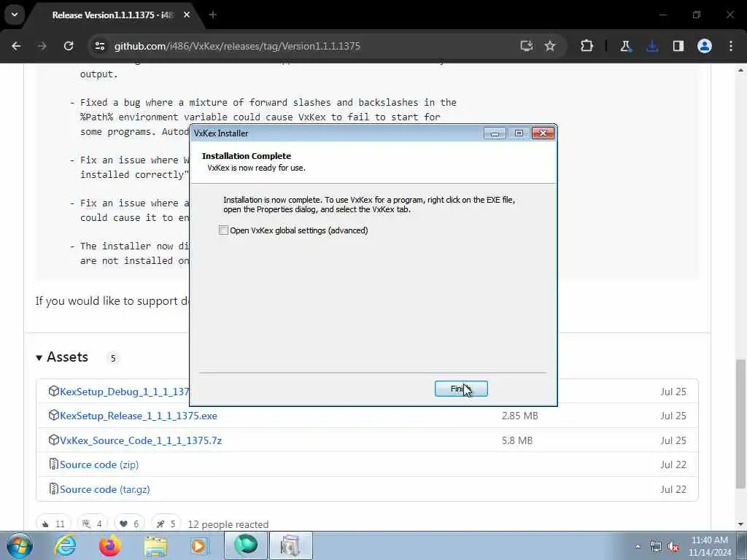
Task: Close the VxKex Installer dialog
Action: [x=543, y=133]
